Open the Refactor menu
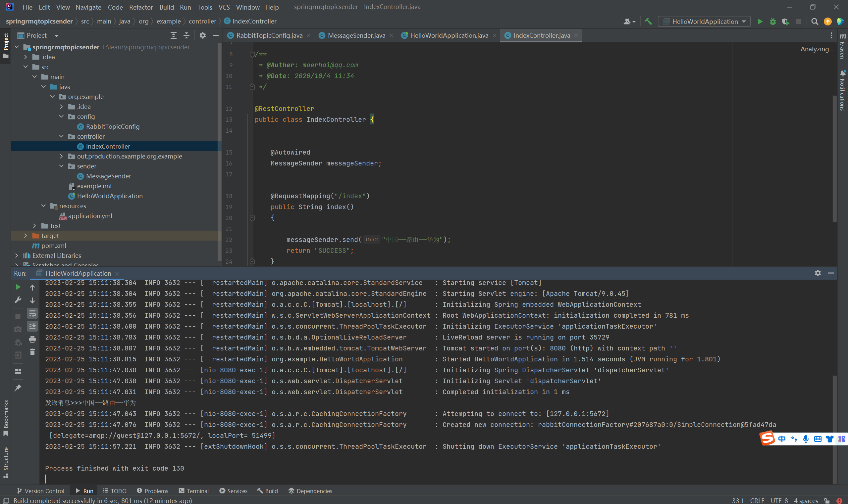Viewport: 848px width, 504px height. point(141,7)
